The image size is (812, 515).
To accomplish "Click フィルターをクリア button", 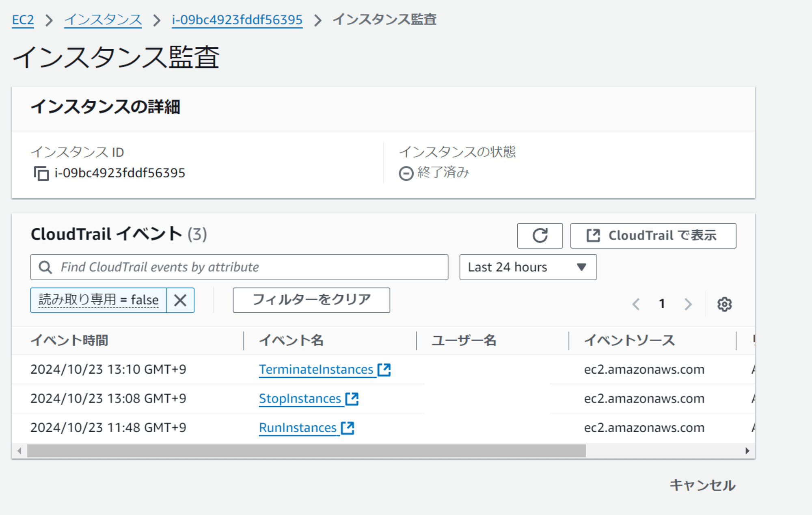I will [x=311, y=300].
